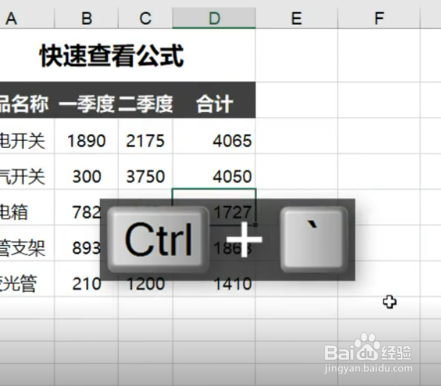Click the header cell ending 品名称

[x=27, y=100]
